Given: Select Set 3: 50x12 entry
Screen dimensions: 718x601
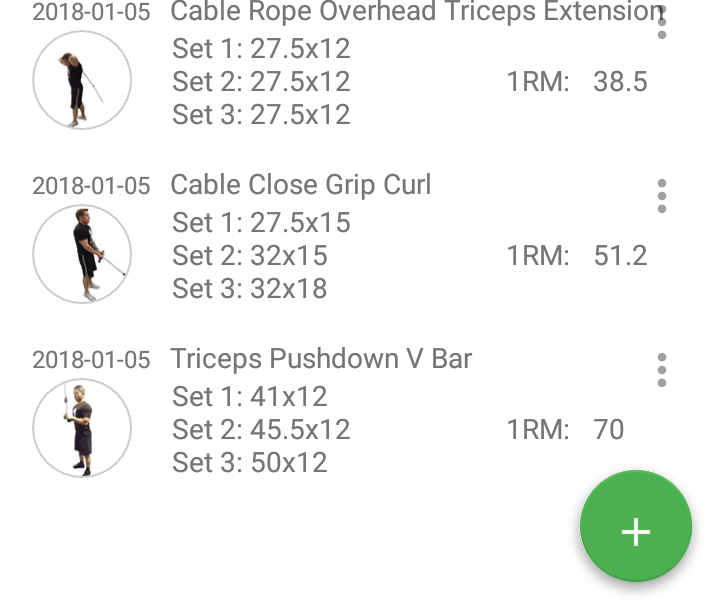Looking at the screenshot, I should (250, 463).
